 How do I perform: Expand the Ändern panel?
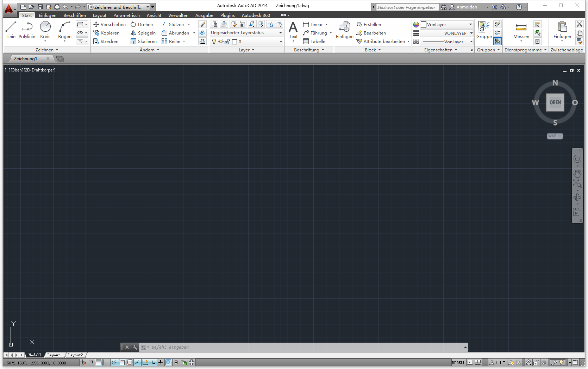tap(150, 50)
